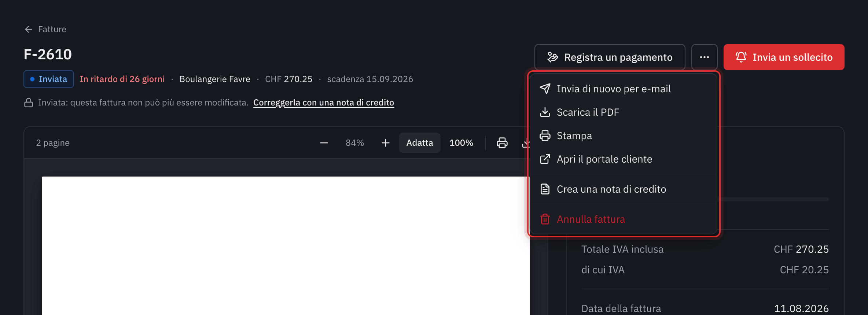
Task: Click customer name Boulangerie Favre
Action: click(215, 79)
